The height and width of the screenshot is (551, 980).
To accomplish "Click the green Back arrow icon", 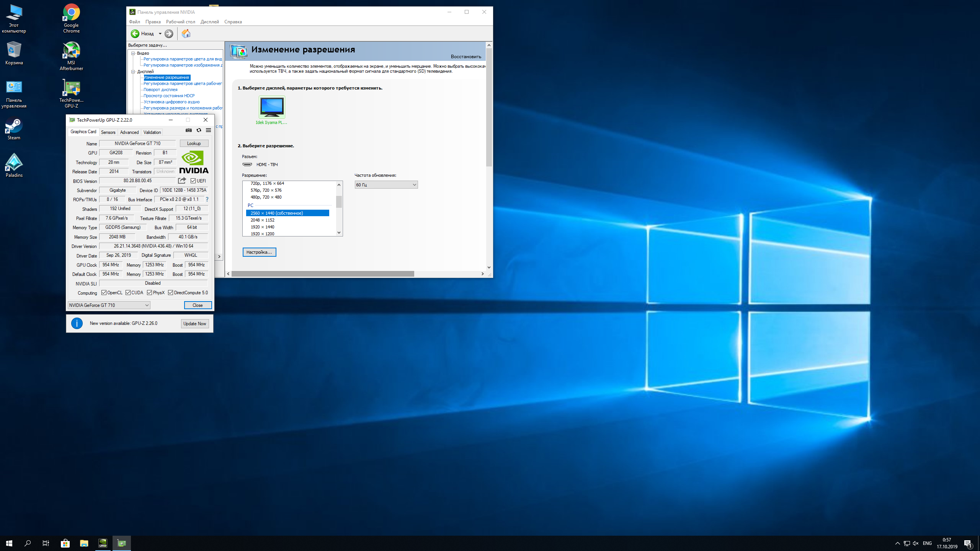I will [135, 34].
